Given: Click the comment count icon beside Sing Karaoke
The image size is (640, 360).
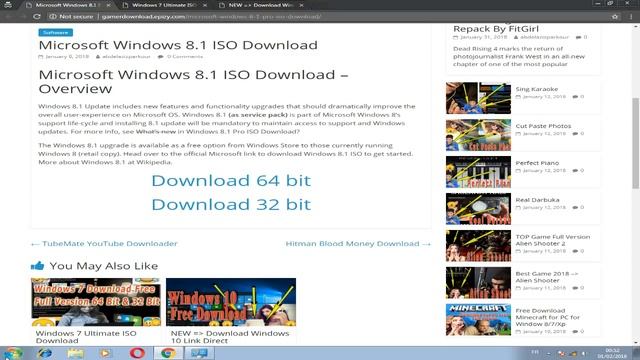Looking at the screenshot, I should [575, 97].
